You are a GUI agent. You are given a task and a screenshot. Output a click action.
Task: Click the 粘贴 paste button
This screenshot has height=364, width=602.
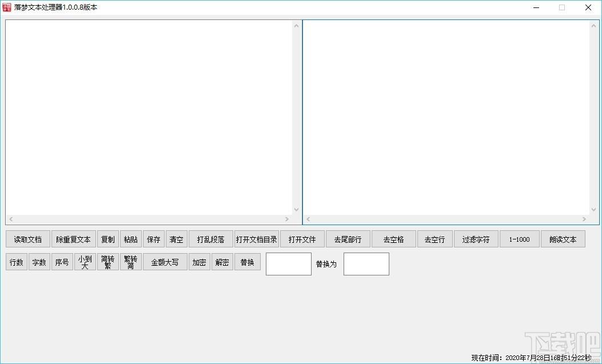pyautogui.click(x=130, y=239)
